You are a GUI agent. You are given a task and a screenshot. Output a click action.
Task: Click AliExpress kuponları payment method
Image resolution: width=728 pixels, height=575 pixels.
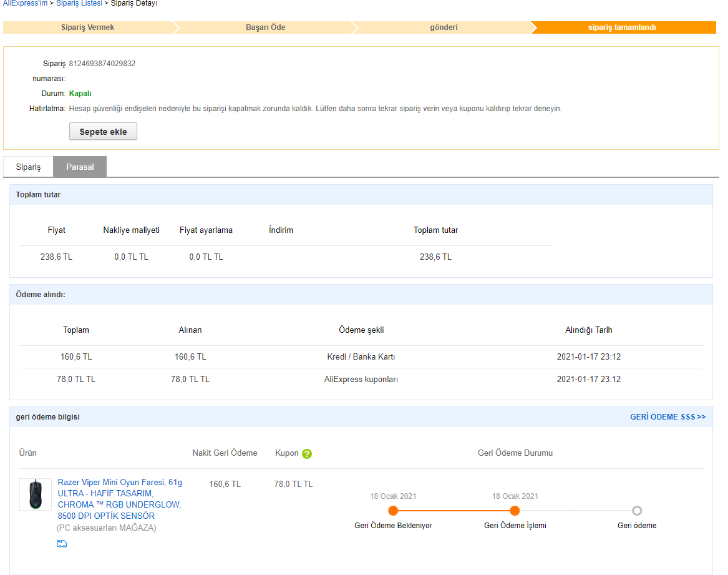[x=361, y=380]
